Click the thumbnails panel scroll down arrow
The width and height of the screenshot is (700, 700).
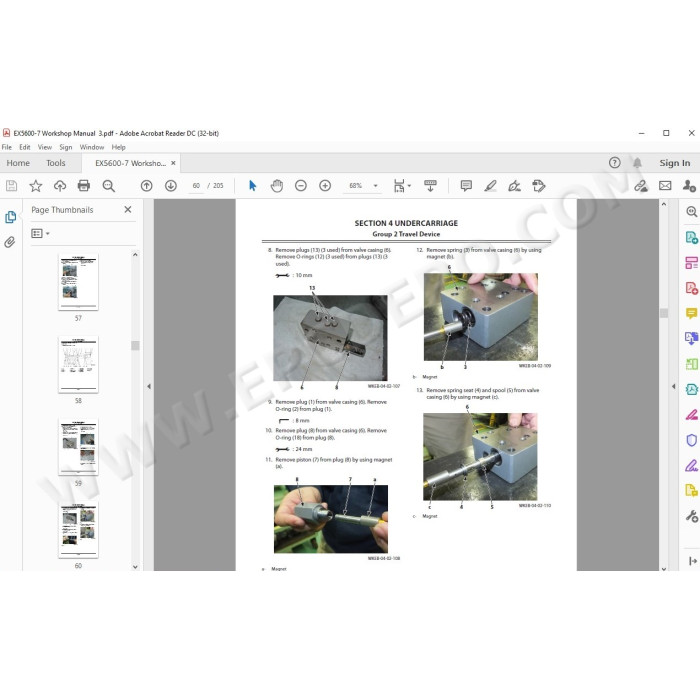[135, 567]
